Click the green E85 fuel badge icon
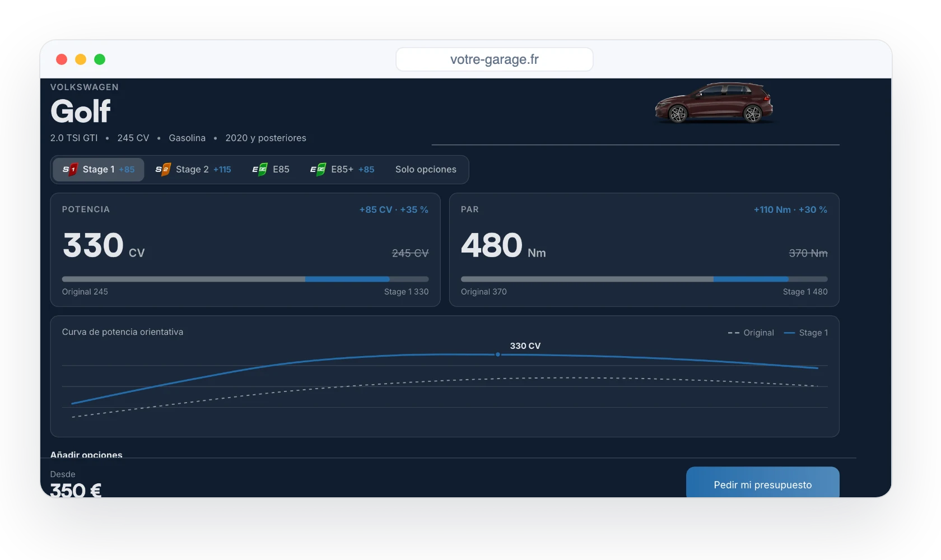The width and height of the screenshot is (941, 560). [260, 170]
